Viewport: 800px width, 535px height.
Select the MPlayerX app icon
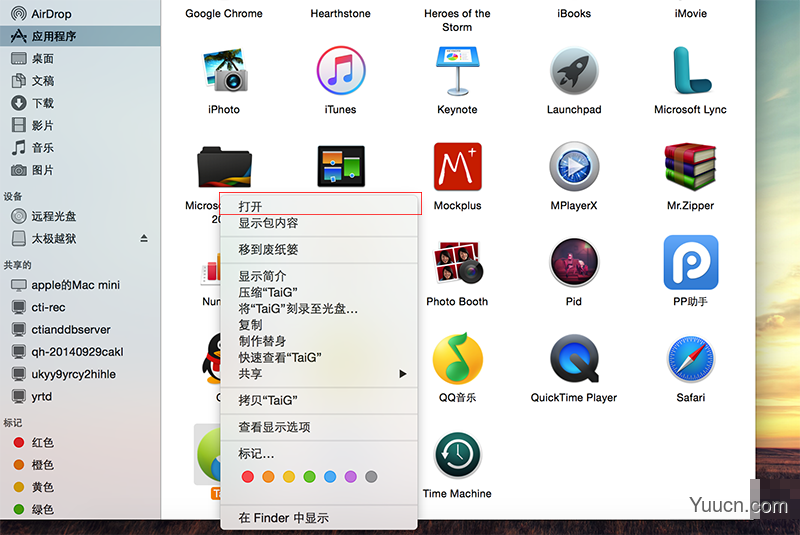click(574, 166)
